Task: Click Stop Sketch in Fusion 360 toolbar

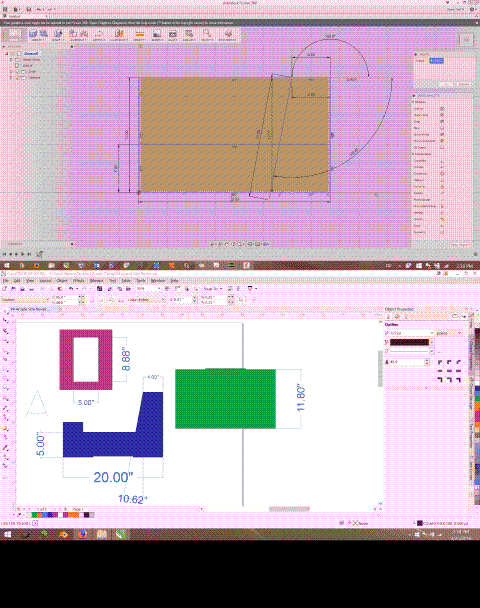Action: click(x=228, y=35)
